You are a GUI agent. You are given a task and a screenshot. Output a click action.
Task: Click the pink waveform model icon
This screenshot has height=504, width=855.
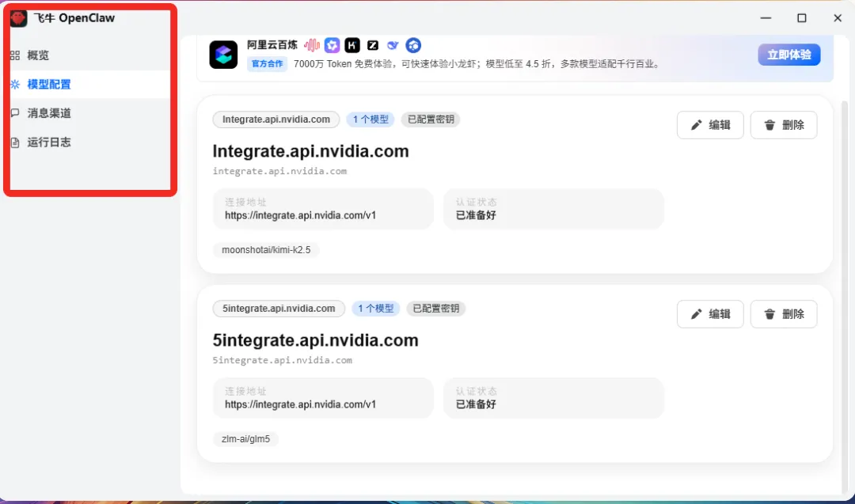pos(312,45)
